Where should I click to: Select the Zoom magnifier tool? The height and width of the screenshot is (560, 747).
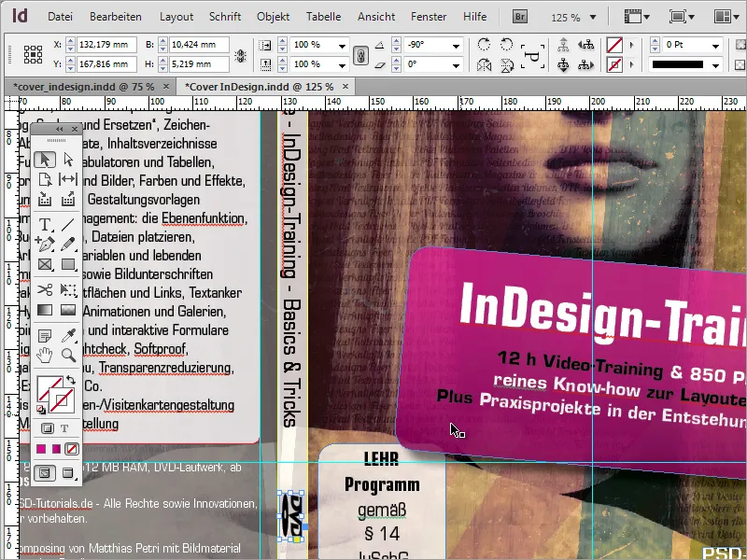68,355
